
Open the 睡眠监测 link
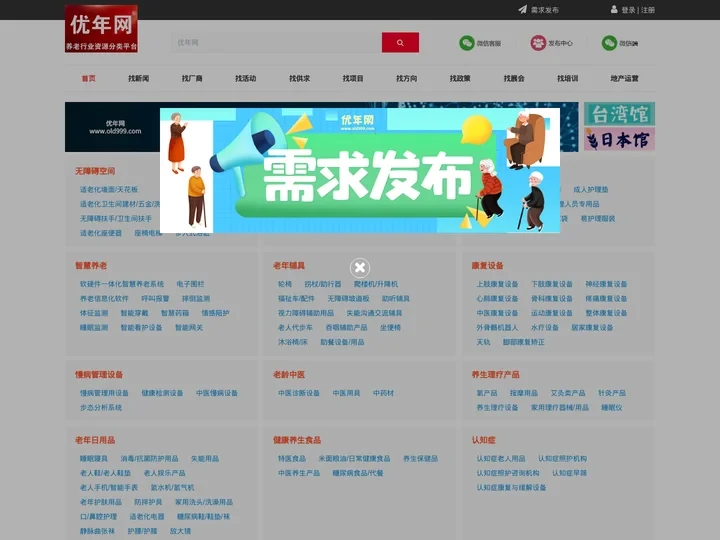pos(94,328)
